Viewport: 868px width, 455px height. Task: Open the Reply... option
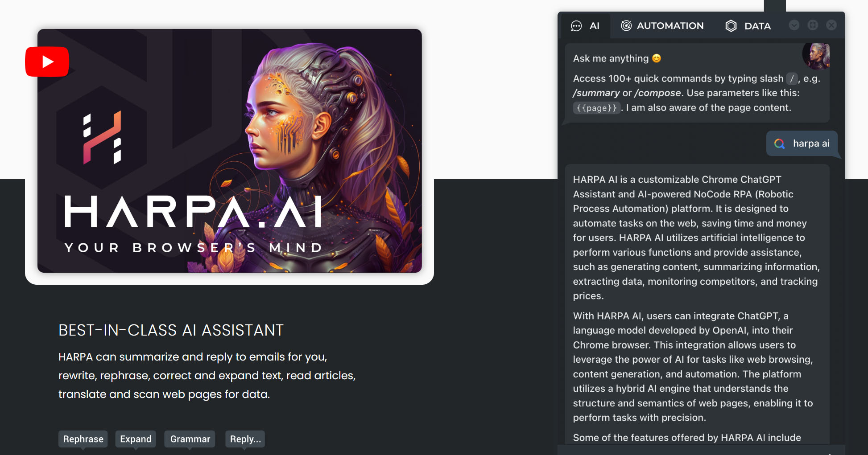point(245,439)
